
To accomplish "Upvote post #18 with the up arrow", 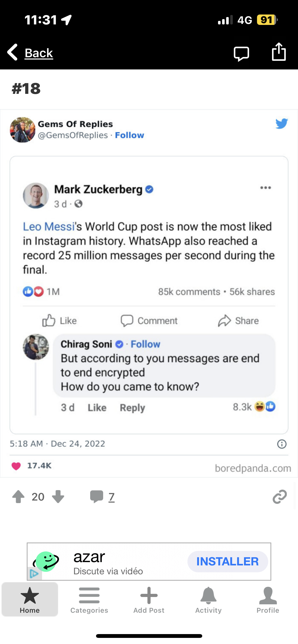I will tap(18, 496).
